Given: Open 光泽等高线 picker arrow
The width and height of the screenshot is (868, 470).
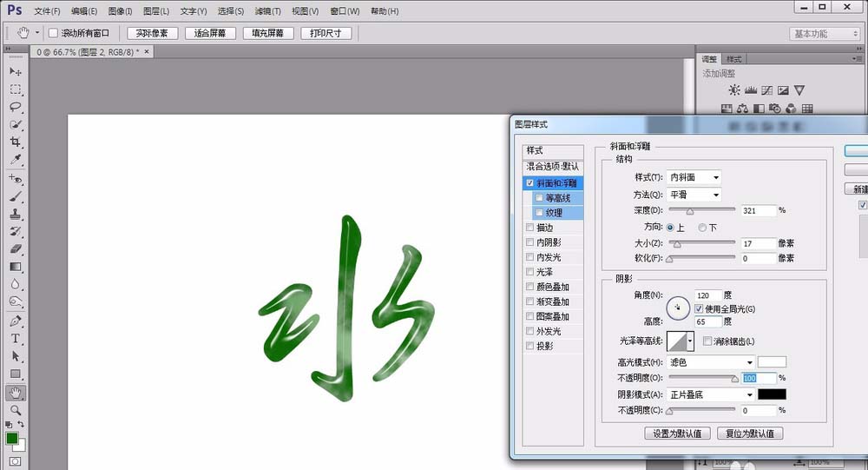Looking at the screenshot, I should point(690,341).
